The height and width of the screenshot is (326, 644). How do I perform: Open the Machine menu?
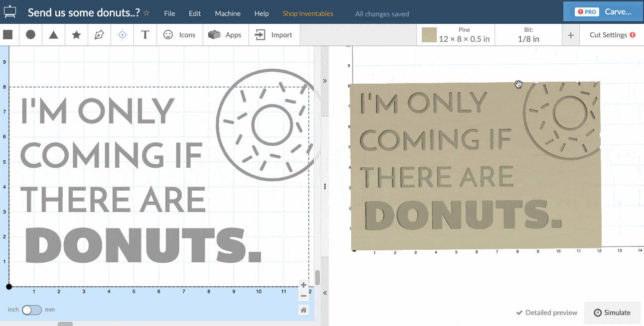pyautogui.click(x=228, y=13)
